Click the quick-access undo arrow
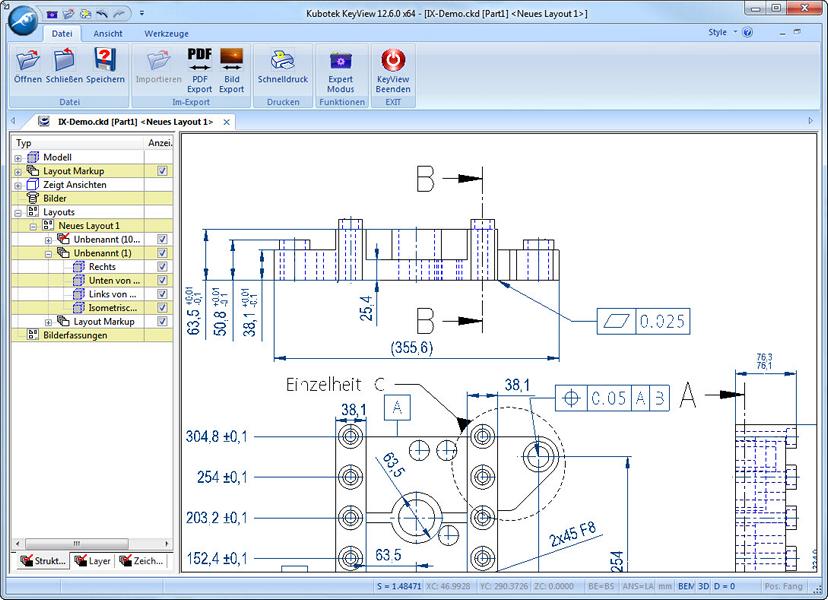Image resolution: width=828 pixels, height=600 pixels. point(102,14)
